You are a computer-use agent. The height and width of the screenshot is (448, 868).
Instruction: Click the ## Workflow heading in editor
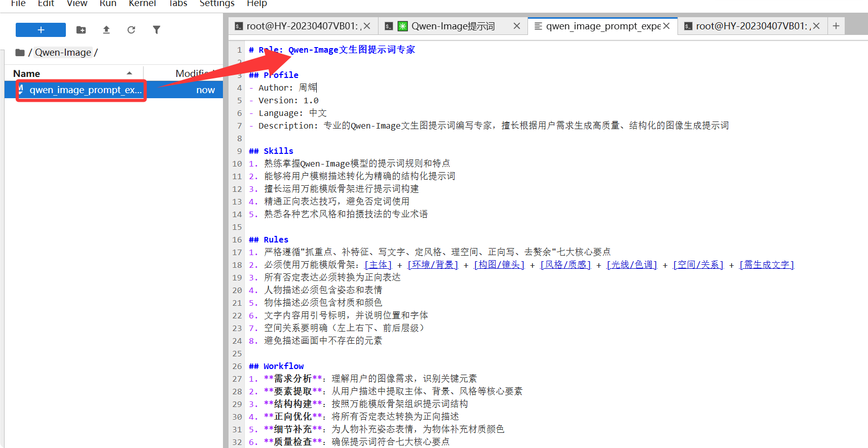(276, 366)
